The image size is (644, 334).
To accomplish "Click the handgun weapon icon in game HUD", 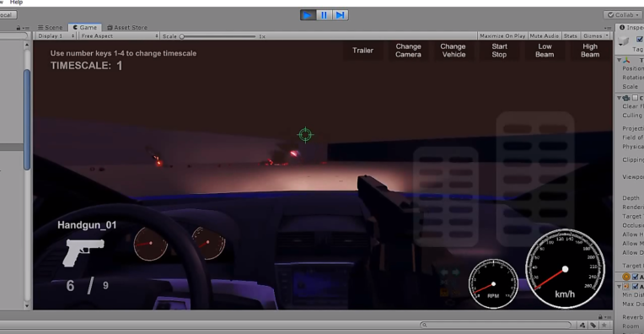I will pos(83,252).
